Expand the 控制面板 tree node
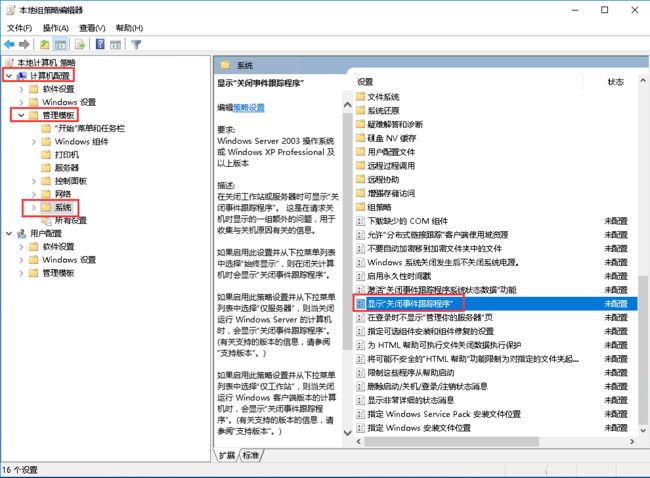 [x=34, y=181]
